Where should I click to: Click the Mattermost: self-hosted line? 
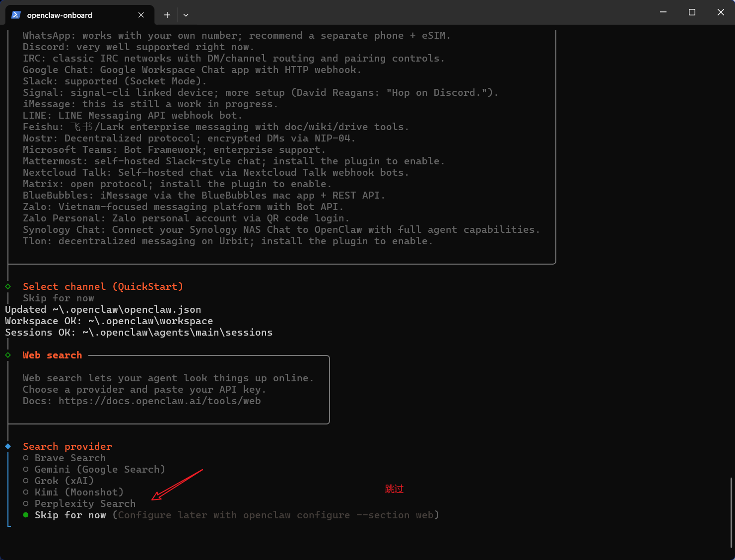pyautogui.click(x=234, y=161)
